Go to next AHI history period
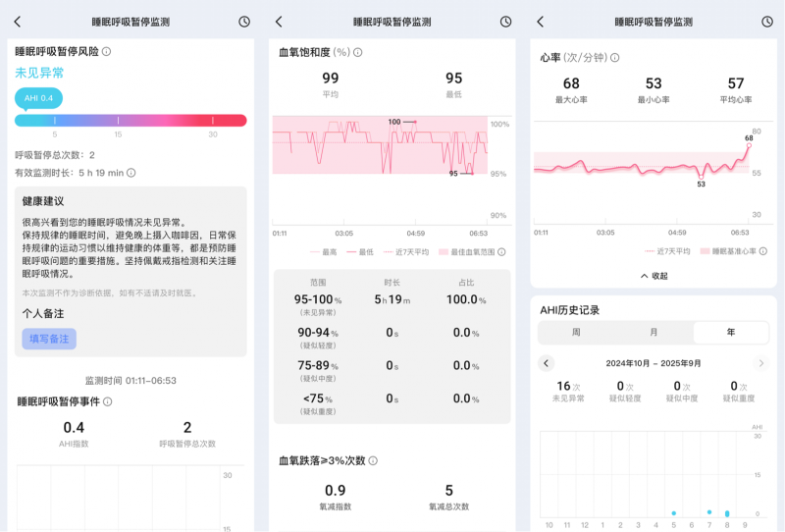 point(760,363)
